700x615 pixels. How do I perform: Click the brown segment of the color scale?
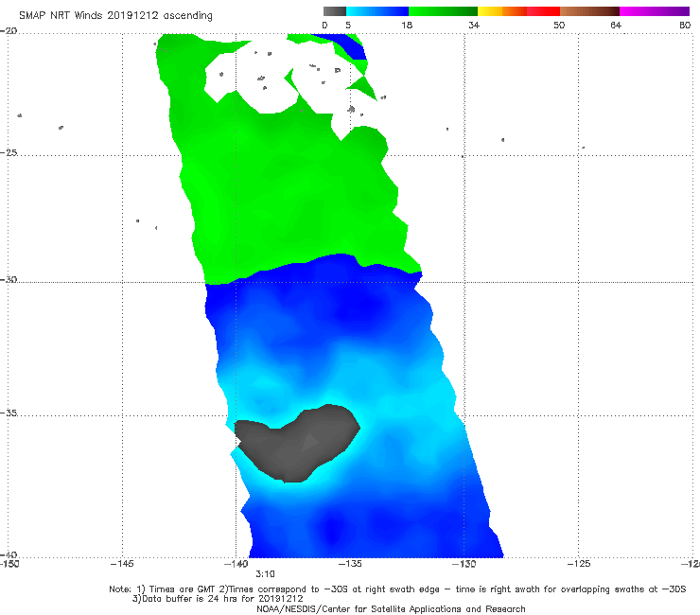[589, 11]
